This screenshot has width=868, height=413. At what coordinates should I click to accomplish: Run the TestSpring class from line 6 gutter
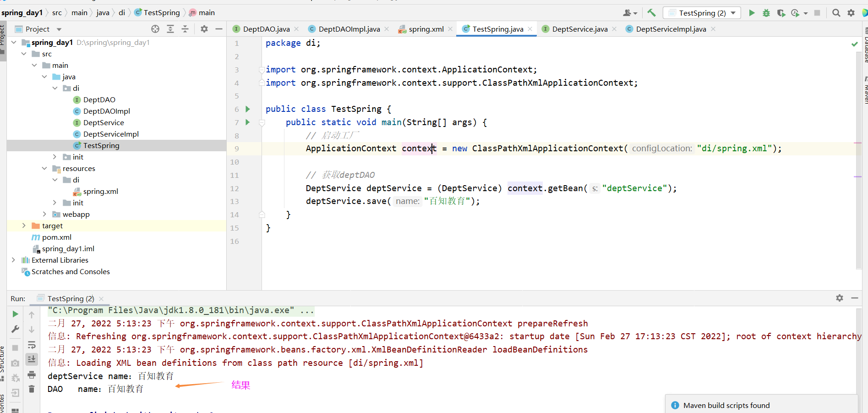(x=248, y=109)
